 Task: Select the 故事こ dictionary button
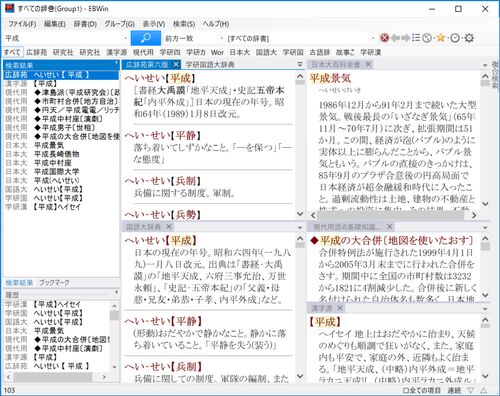click(345, 52)
